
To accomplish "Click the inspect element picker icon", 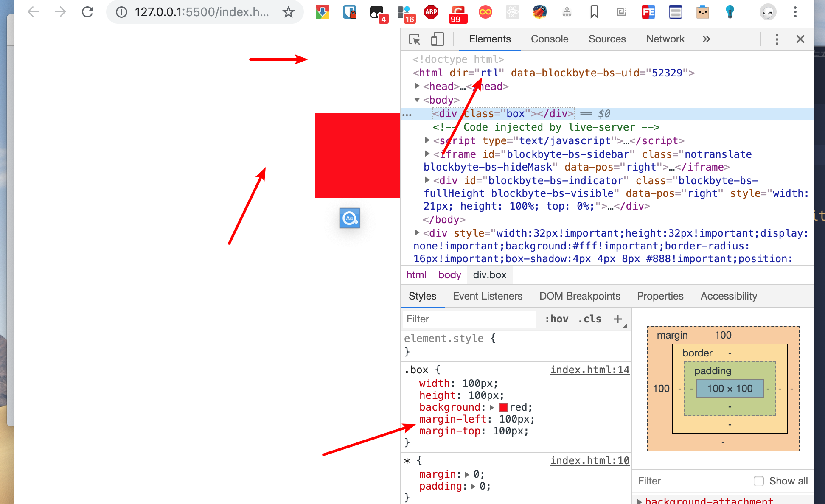I will click(415, 39).
